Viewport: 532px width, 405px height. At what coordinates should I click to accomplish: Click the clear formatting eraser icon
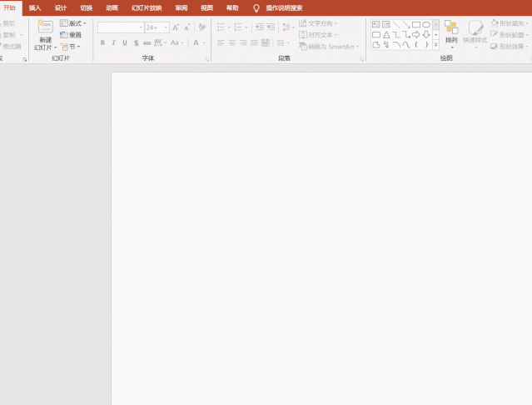click(x=201, y=27)
